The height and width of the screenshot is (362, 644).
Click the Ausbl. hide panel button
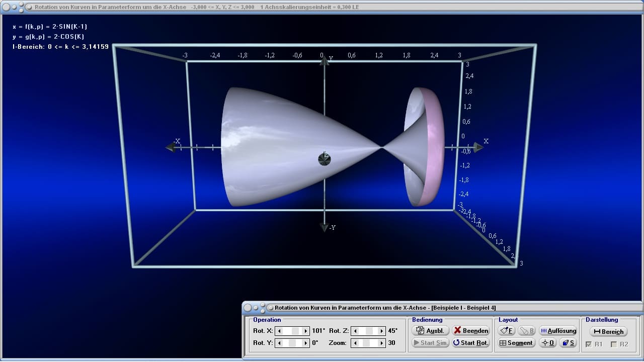tap(430, 330)
